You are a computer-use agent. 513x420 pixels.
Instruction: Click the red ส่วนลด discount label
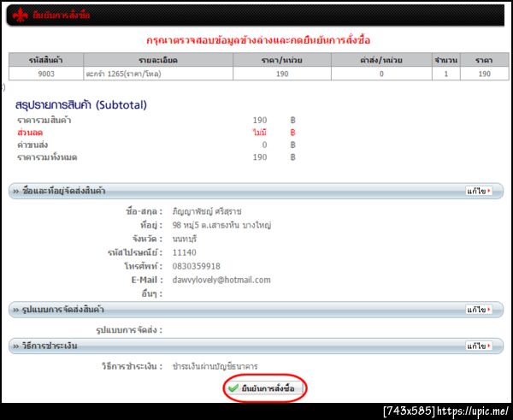pos(30,133)
